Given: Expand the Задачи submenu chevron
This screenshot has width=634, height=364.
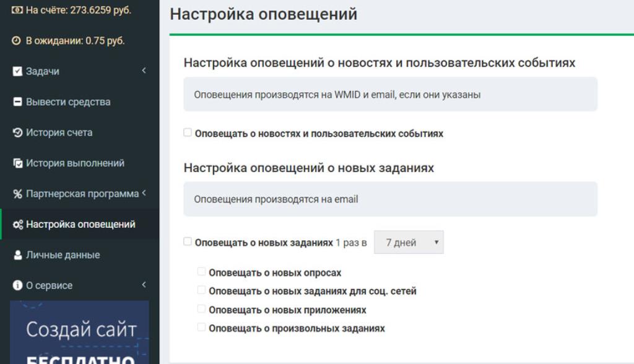Looking at the screenshot, I should [144, 71].
